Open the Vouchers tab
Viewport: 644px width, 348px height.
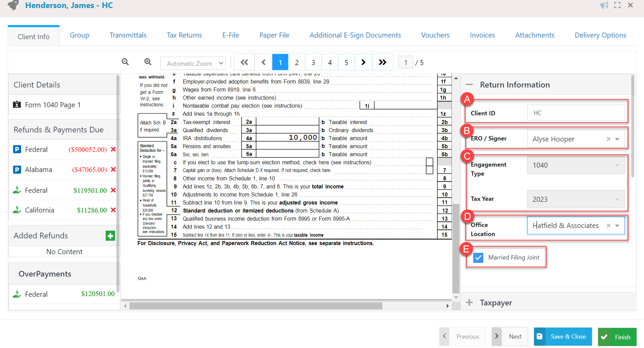(x=435, y=35)
